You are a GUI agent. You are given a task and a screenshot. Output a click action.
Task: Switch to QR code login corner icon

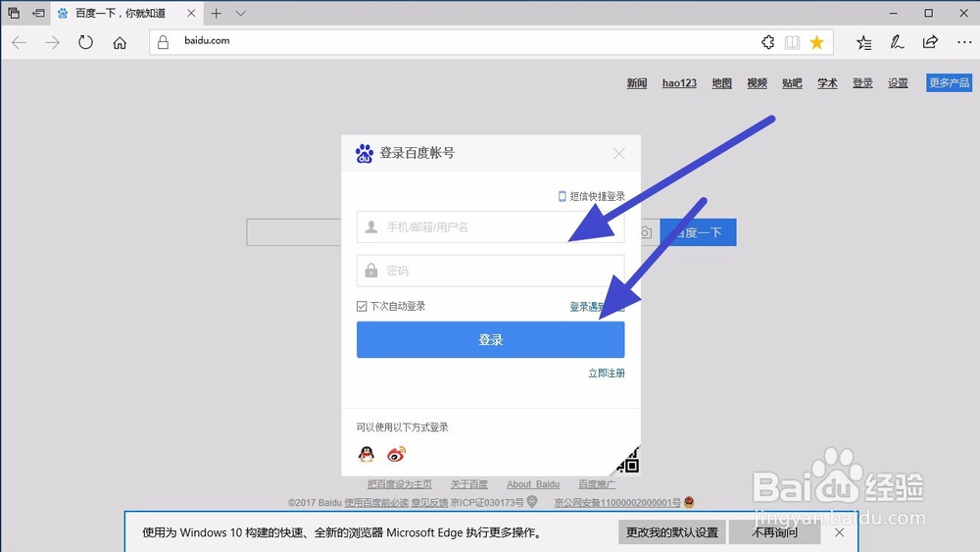pyautogui.click(x=627, y=462)
